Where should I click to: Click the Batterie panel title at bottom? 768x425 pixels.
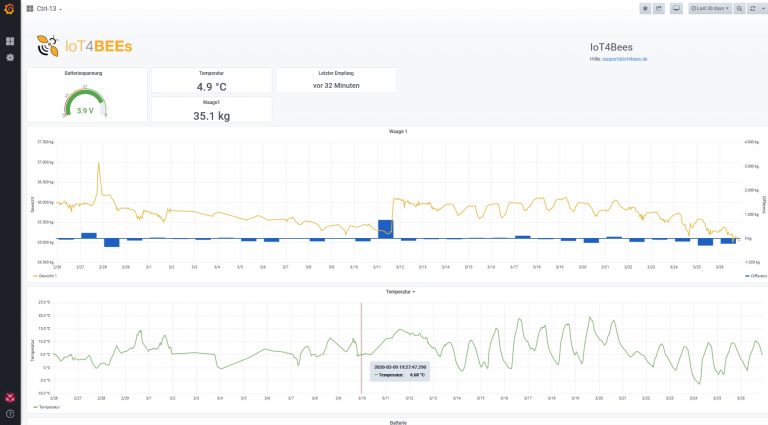pos(398,422)
